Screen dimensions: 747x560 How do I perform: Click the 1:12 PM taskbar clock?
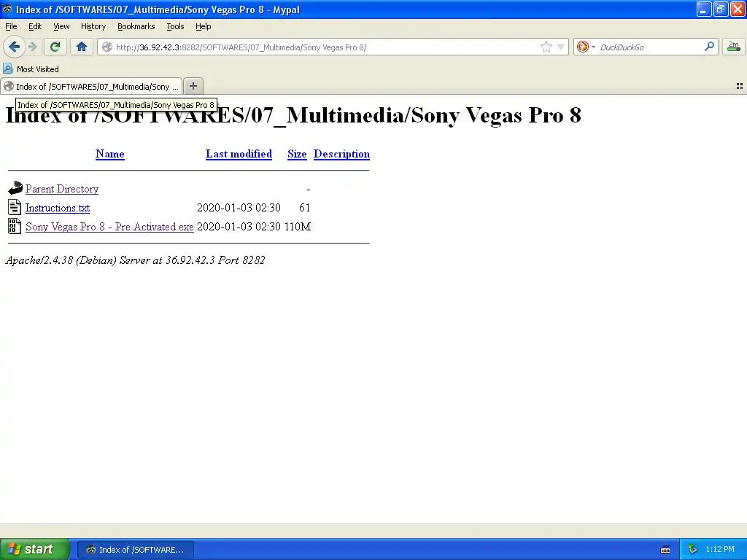pyautogui.click(x=720, y=550)
